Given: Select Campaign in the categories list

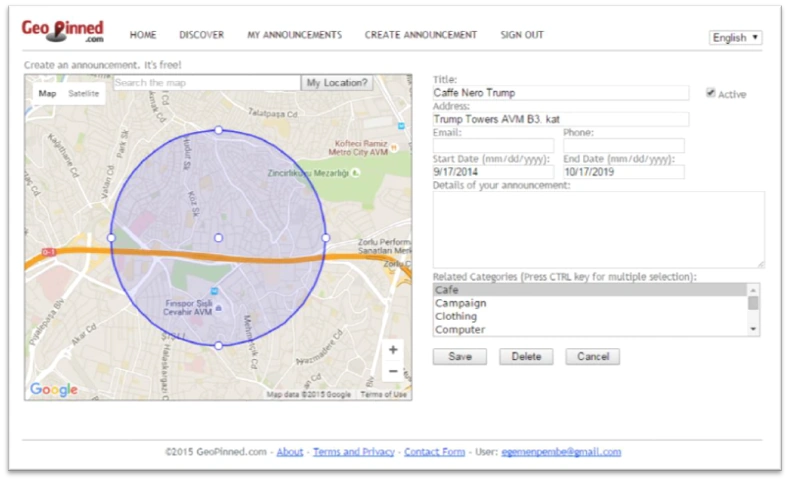Looking at the screenshot, I should click(590, 303).
